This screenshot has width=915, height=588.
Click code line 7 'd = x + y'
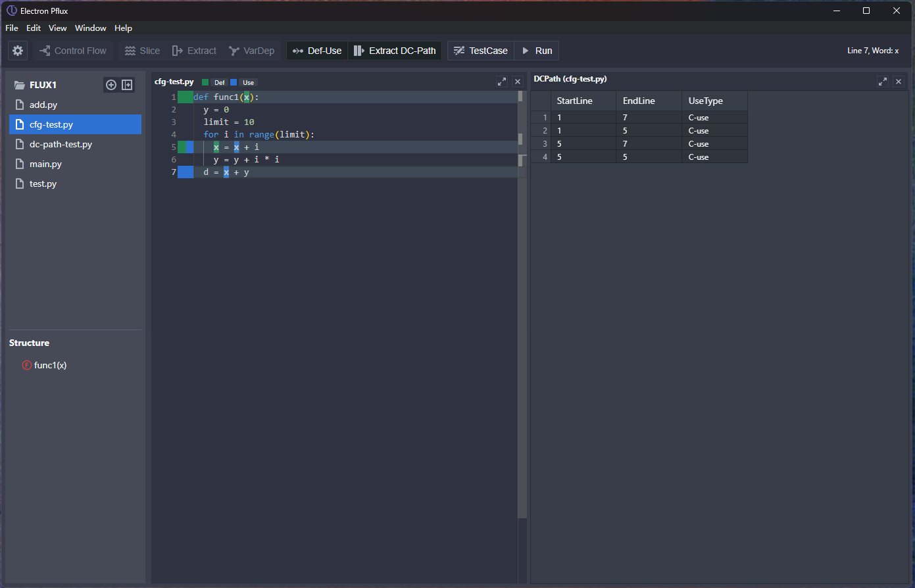226,172
